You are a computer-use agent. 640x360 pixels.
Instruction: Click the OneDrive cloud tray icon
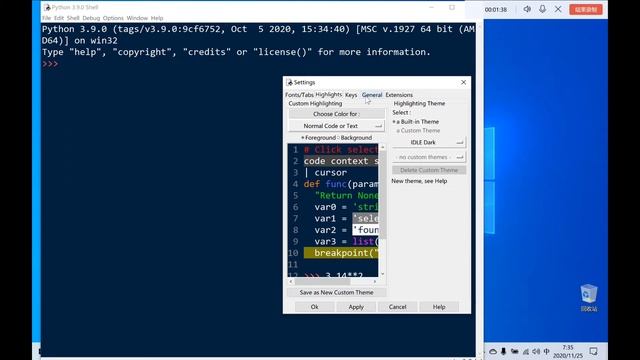click(493, 351)
